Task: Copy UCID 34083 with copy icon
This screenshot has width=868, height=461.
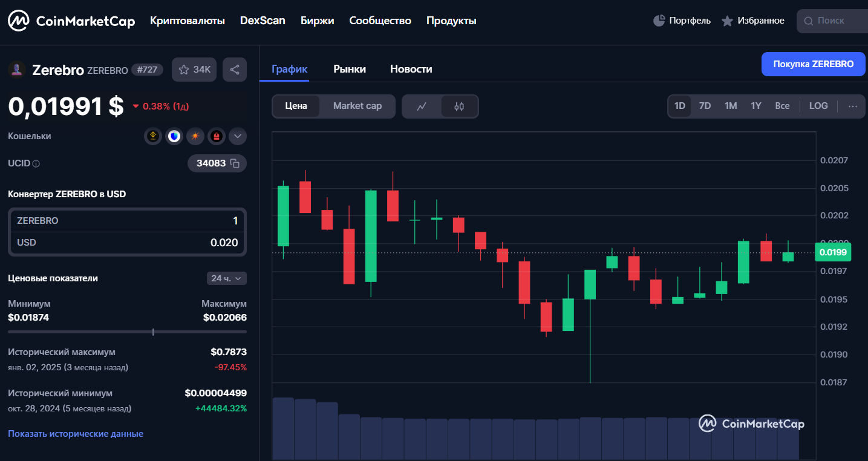Action: pyautogui.click(x=235, y=163)
